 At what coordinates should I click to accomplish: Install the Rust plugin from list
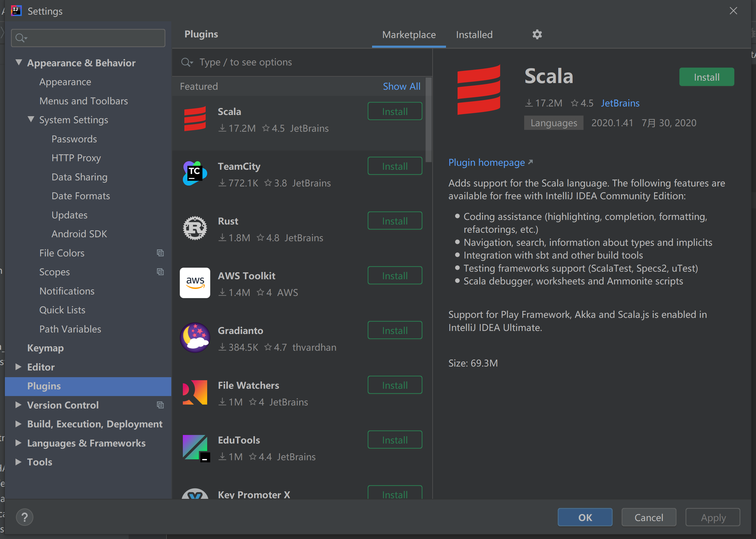coord(394,221)
